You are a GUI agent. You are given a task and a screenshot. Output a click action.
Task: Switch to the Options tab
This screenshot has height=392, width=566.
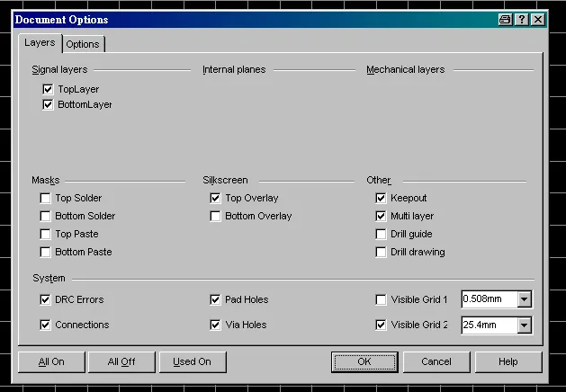tap(83, 44)
